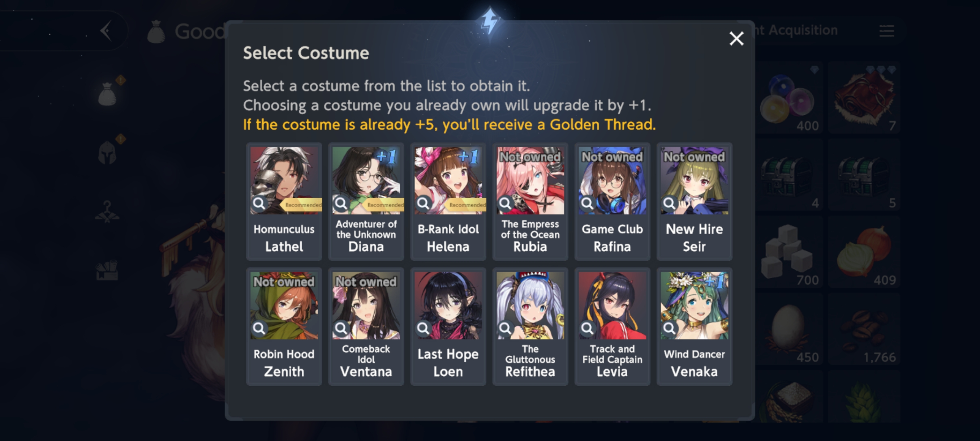Viewport: 980px width, 441px height.
Task: Choose The Gluttonous Refithea costume card
Action: [x=530, y=326]
